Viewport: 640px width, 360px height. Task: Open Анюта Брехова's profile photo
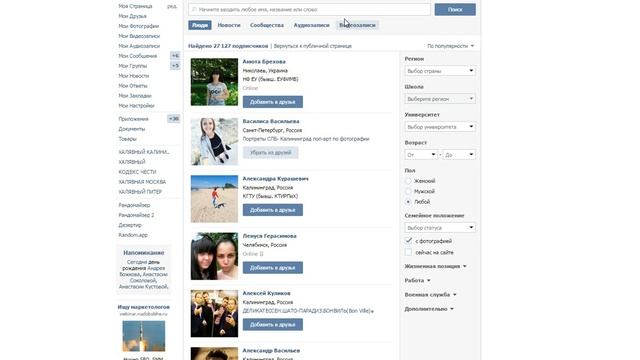click(x=214, y=82)
